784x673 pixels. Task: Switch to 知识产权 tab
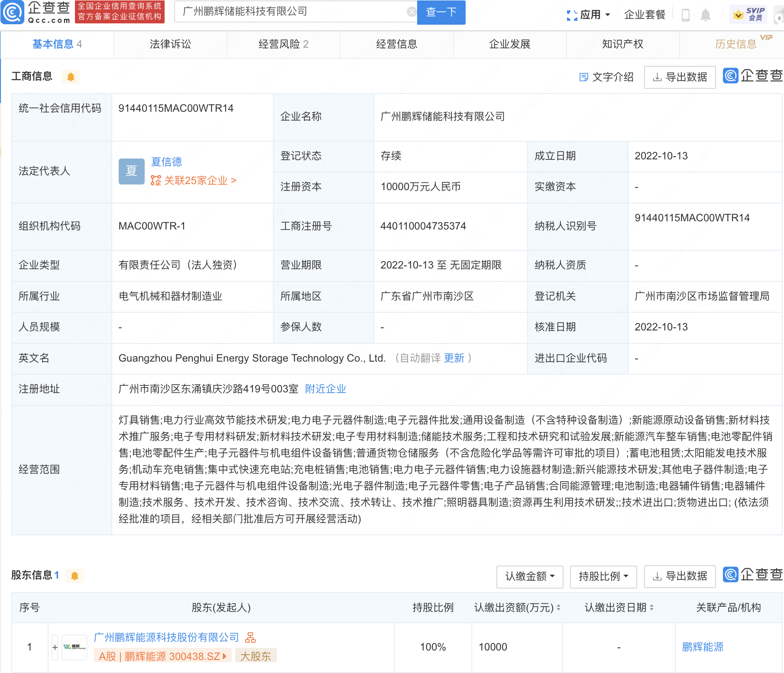pos(623,44)
